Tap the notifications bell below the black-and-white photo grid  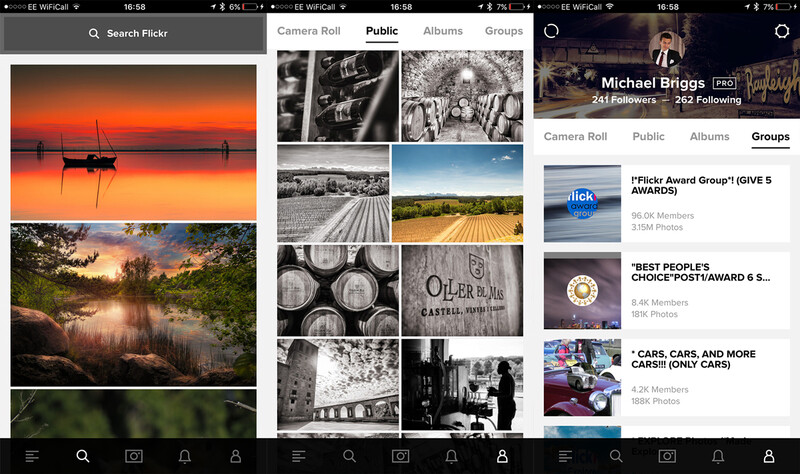click(x=452, y=456)
